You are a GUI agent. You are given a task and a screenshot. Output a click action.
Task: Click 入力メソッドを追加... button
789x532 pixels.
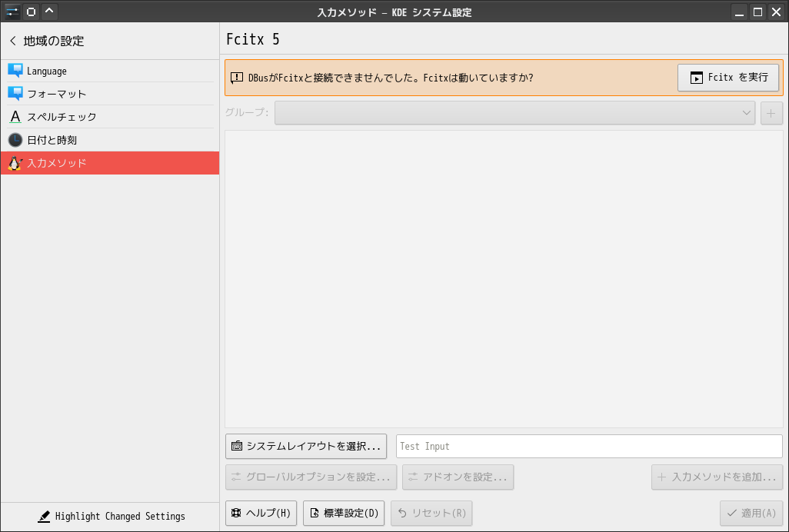click(x=717, y=477)
